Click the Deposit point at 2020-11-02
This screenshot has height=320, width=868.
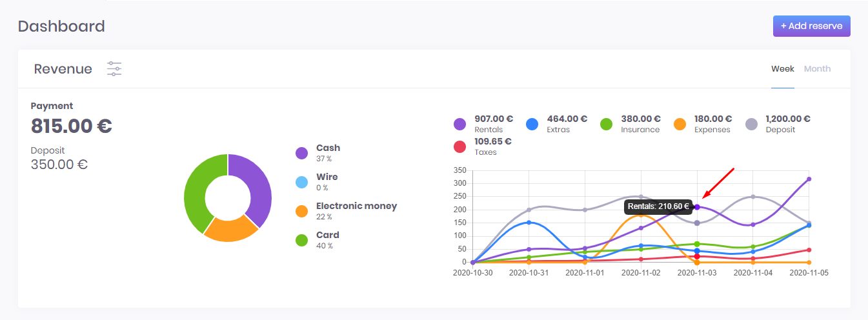[x=641, y=196]
